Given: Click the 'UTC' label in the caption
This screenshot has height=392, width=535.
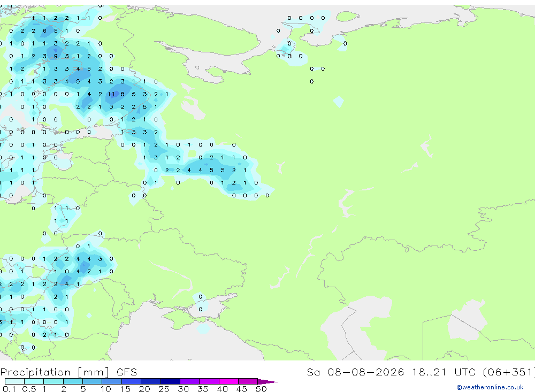Looking at the screenshot, I should click(465, 372).
